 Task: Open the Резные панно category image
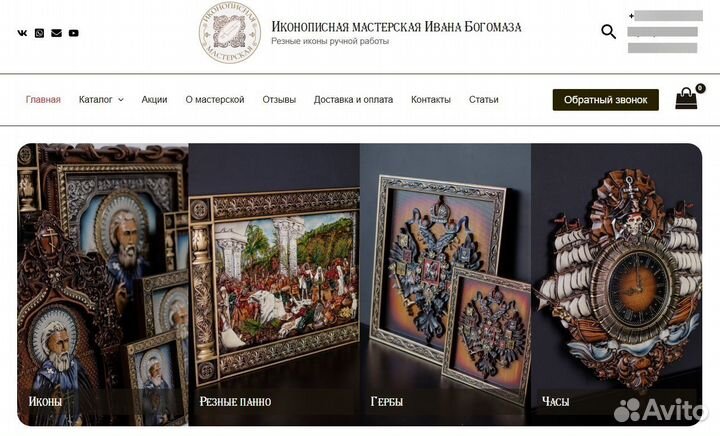274,285
